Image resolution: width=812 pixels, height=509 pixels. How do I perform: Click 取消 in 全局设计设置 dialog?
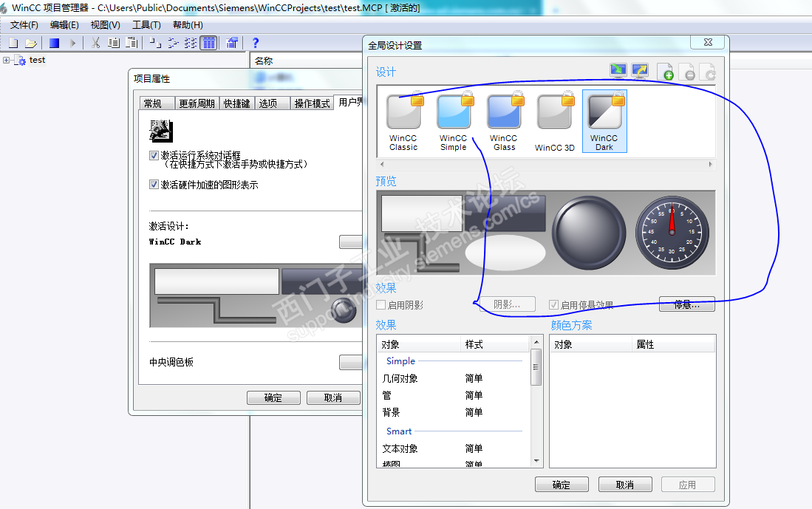[x=625, y=485]
